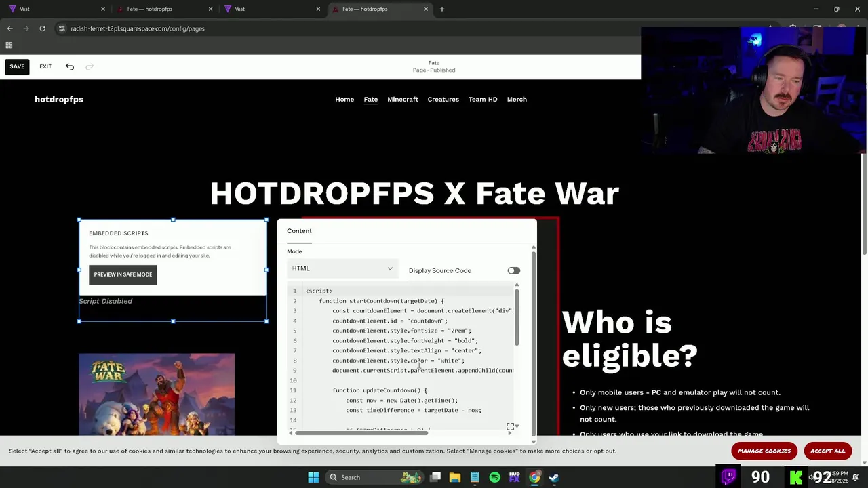Open the Team HD navigation link
This screenshot has height=488, width=868.
tap(483, 99)
